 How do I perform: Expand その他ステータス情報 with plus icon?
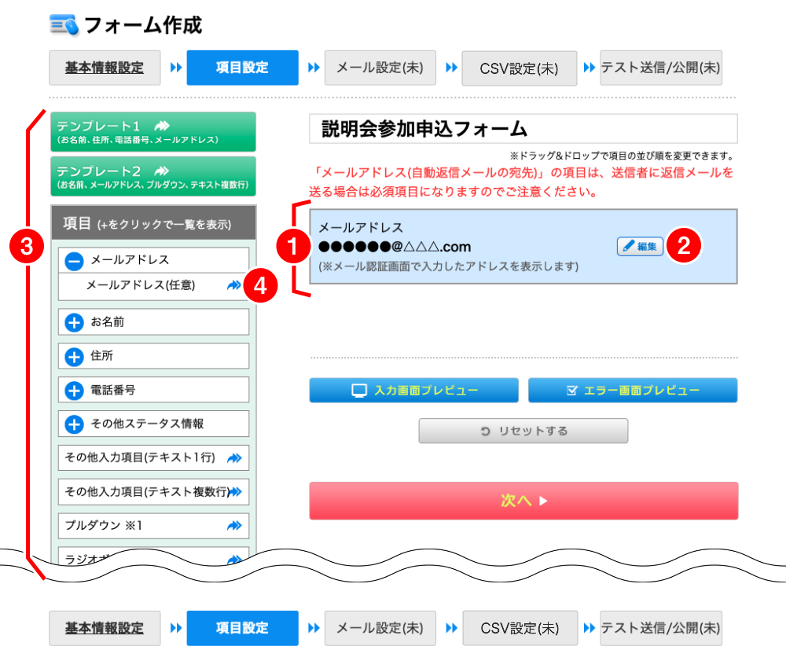[x=74, y=424]
